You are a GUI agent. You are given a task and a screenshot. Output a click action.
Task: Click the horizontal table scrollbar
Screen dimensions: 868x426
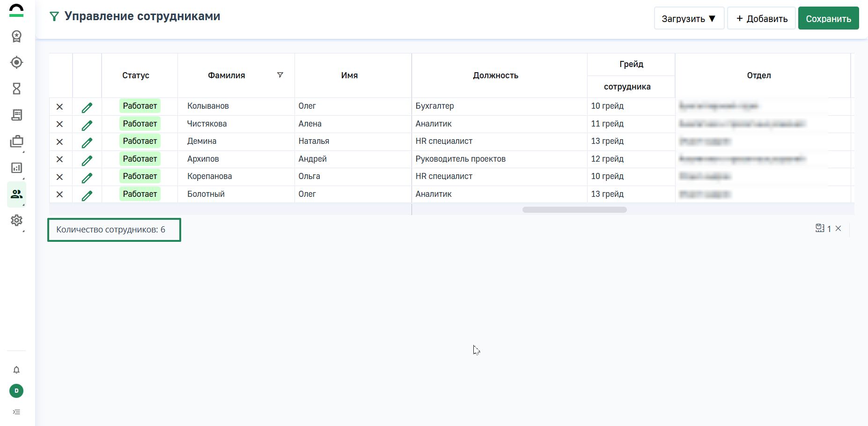coord(574,210)
